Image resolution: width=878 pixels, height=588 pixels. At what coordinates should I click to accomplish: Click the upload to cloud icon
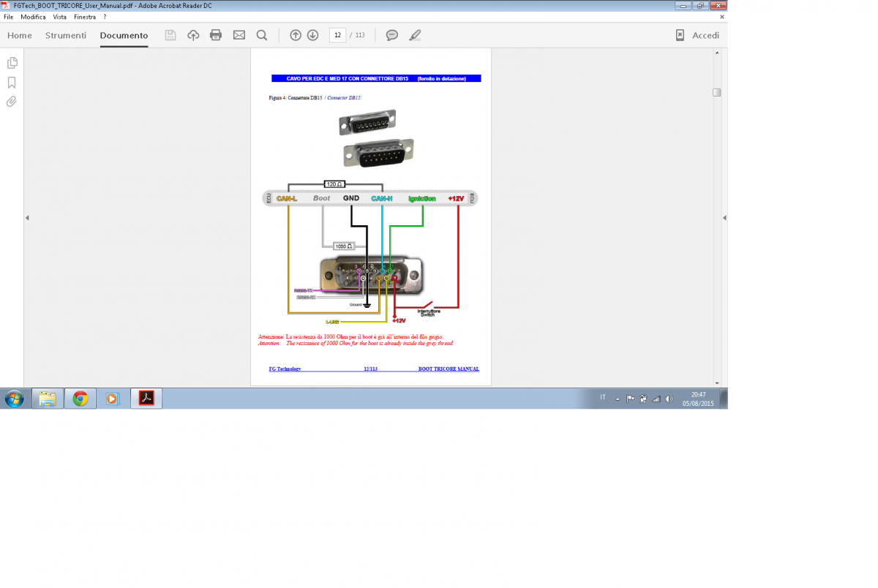tap(193, 35)
